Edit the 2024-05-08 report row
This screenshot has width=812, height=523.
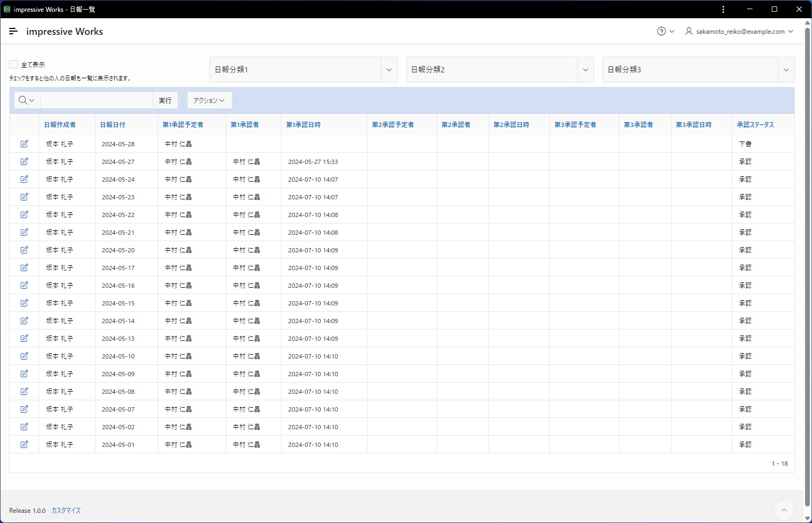pyautogui.click(x=24, y=391)
